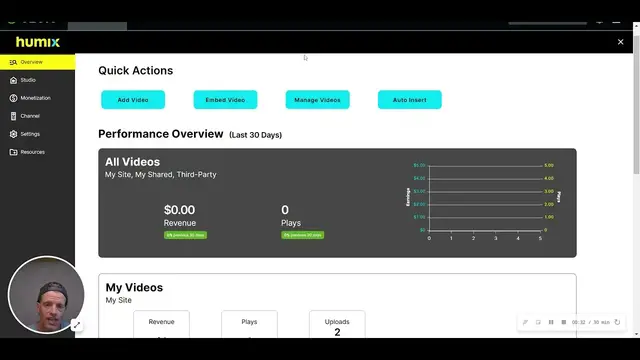Viewport: 640px width, 360px height.
Task: Open the Overview sidebar item
Action: (38, 62)
